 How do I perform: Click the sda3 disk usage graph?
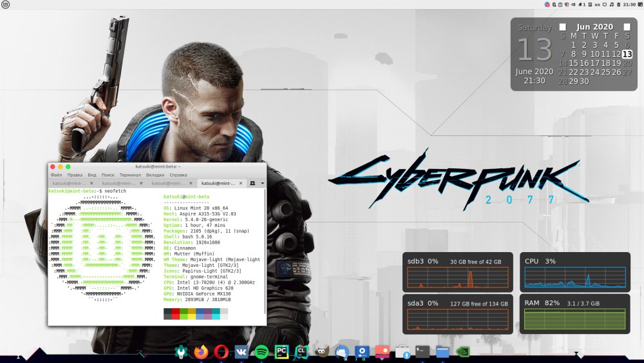[457, 319]
